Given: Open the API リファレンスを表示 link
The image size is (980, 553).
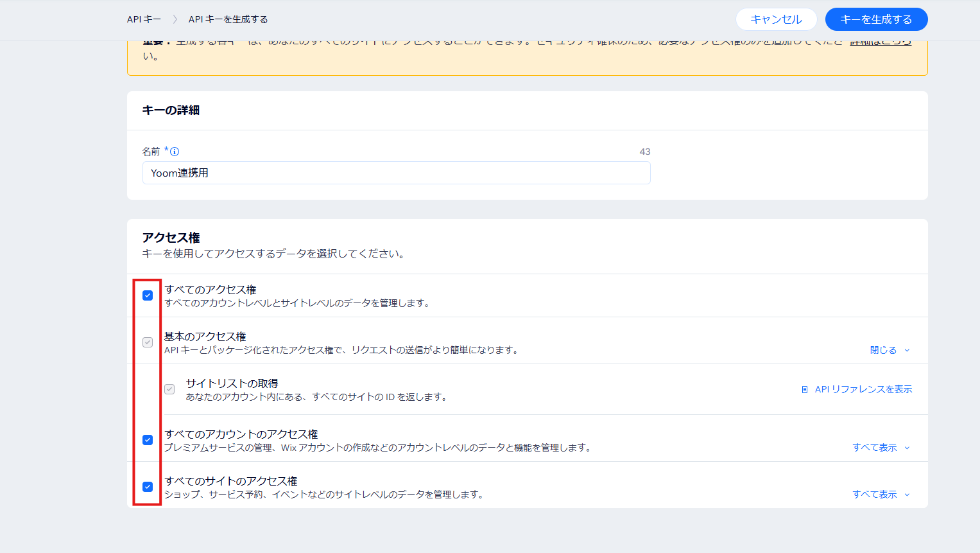Looking at the screenshot, I should point(863,389).
